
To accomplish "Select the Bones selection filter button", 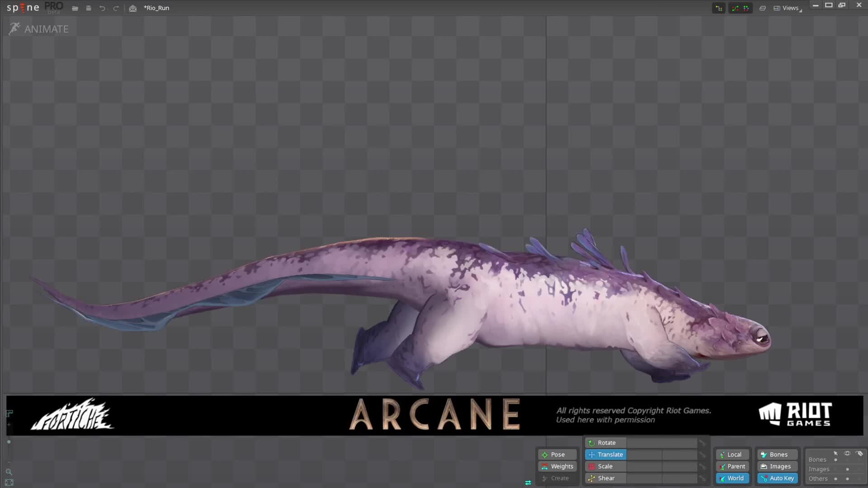I will [x=777, y=454].
